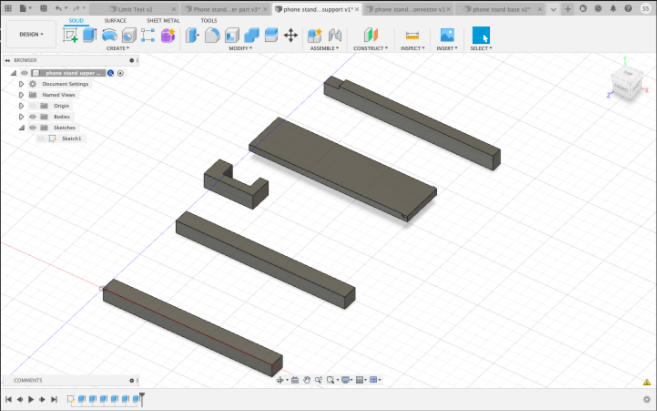Open the Data Panel grid icon
Image resolution: width=657 pixels, height=411 pixels.
(x=8, y=8)
